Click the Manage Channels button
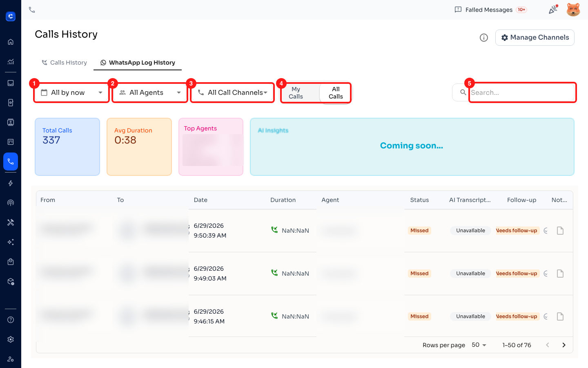Screen dimensions: 588x368 (535, 38)
